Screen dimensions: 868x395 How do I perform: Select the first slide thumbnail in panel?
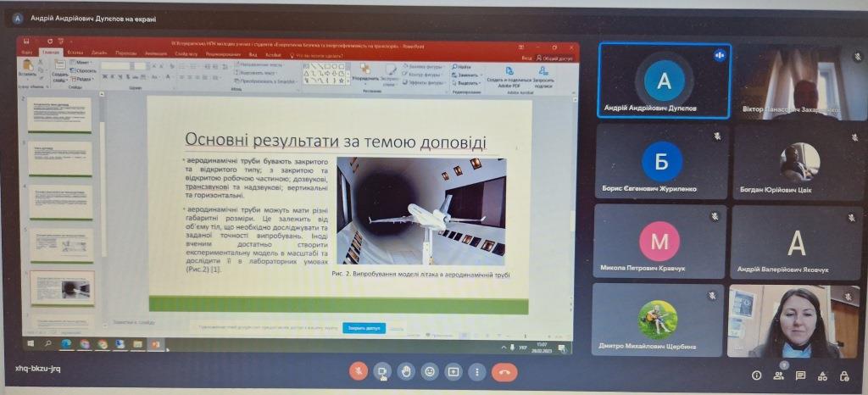coord(59,114)
